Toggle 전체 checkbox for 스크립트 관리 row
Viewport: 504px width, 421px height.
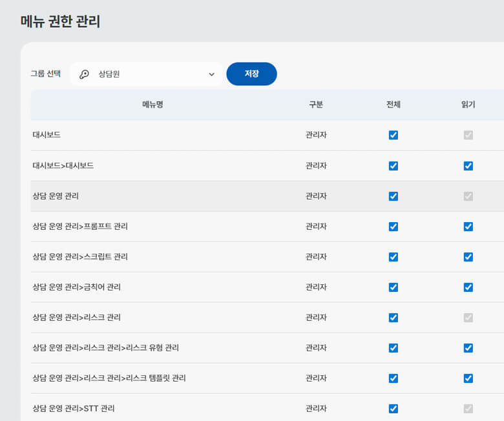coord(394,257)
